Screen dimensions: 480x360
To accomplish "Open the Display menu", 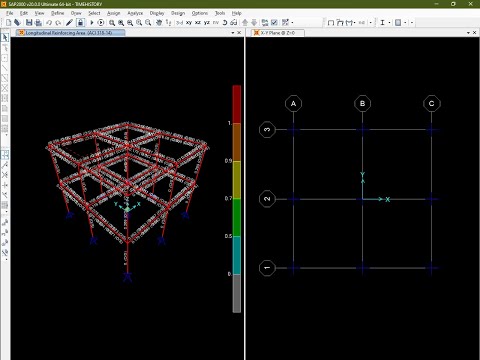I will pos(157,13).
